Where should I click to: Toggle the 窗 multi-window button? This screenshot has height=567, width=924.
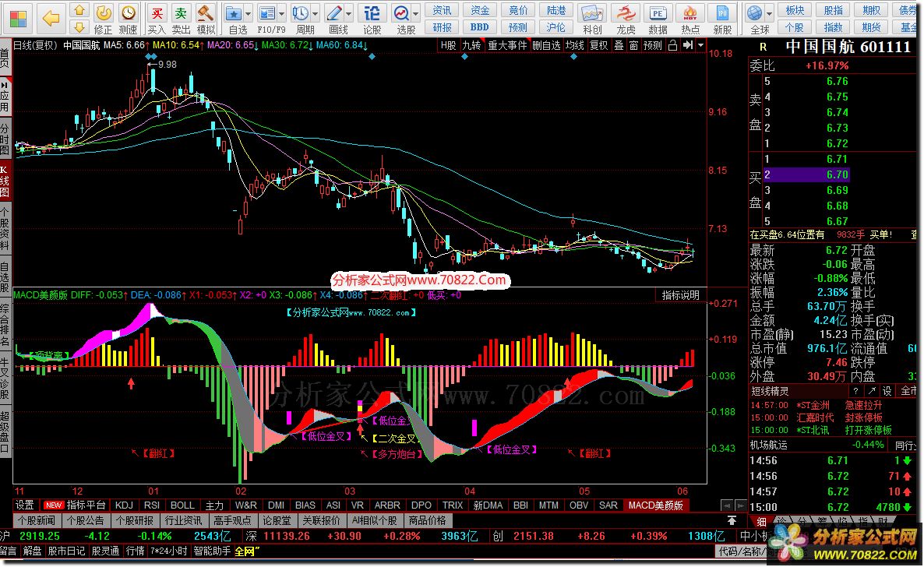pos(633,45)
